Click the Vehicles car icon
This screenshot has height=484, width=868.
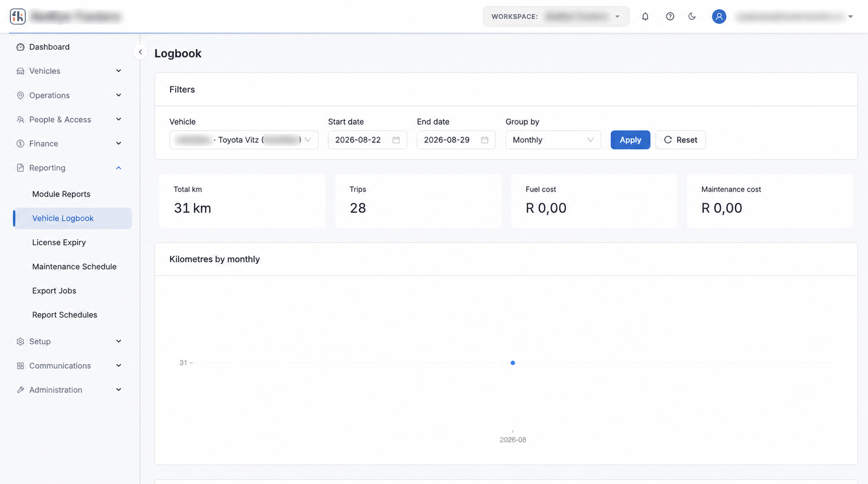(20, 71)
